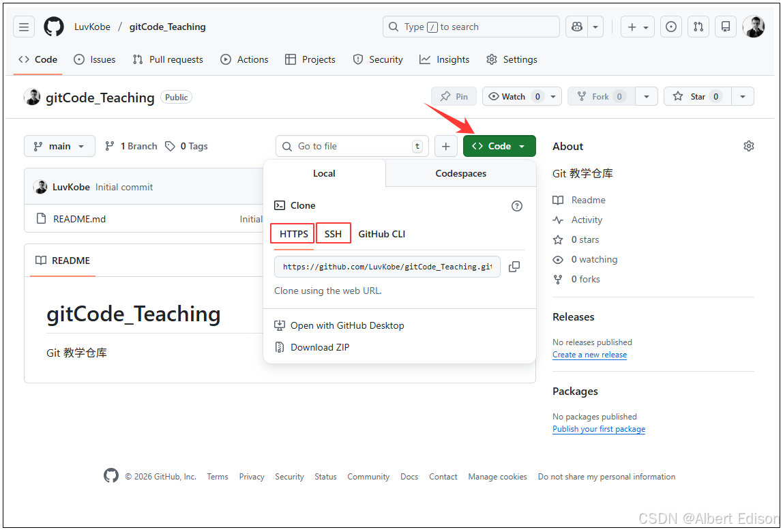Pin this repository with Pin button
This screenshot has height=532, width=783.
454,96
